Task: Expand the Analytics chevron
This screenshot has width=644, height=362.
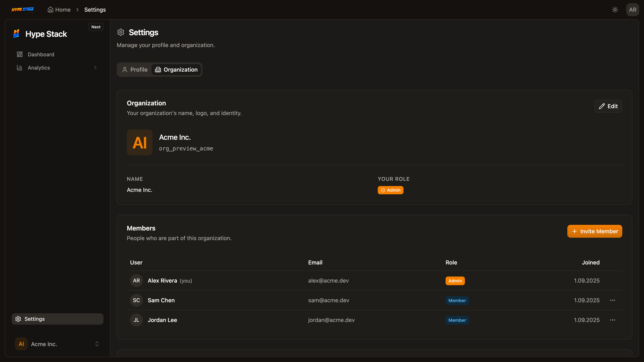Action: coord(95,68)
